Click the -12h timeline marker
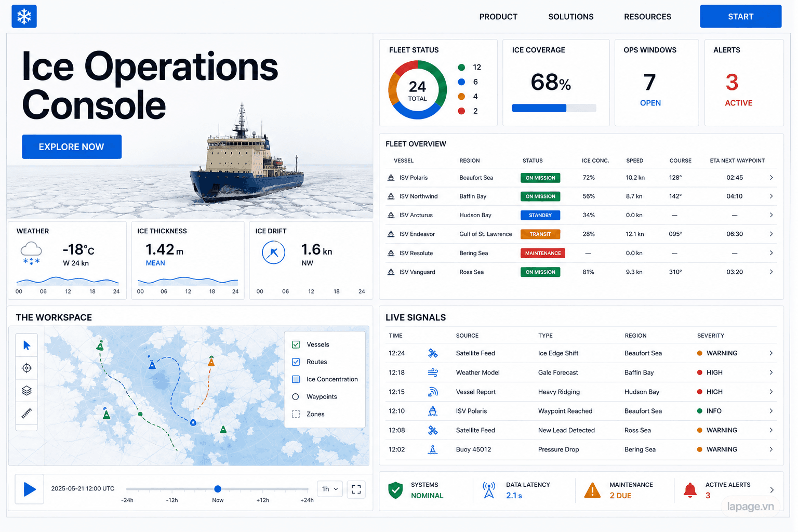 click(172, 500)
